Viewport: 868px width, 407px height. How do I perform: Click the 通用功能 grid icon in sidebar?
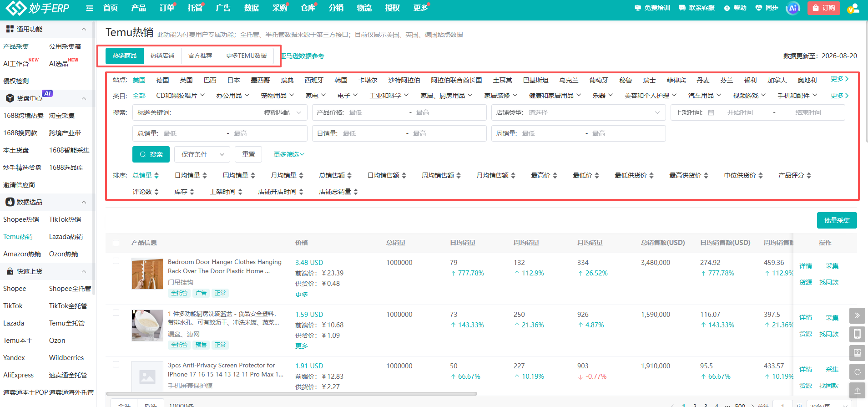(x=10, y=29)
